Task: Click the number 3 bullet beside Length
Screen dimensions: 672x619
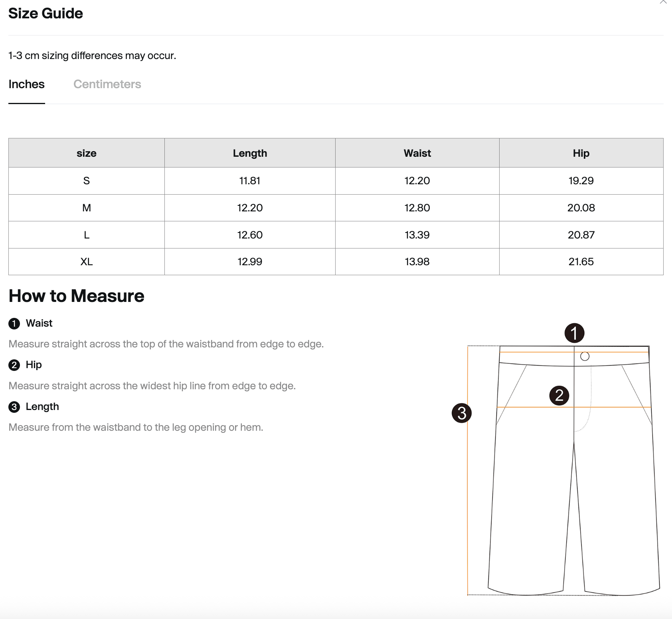Action: (14, 407)
